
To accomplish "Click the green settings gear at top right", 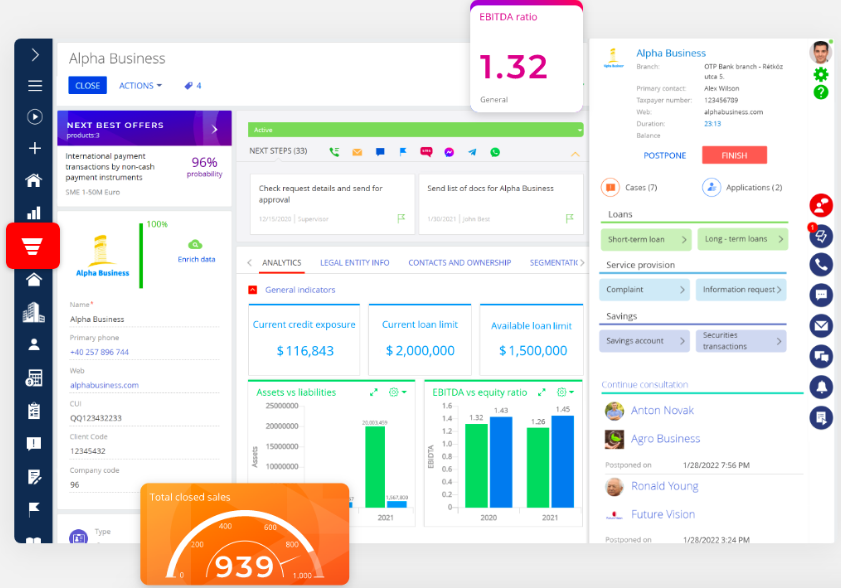I will pyautogui.click(x=821, y=74).
